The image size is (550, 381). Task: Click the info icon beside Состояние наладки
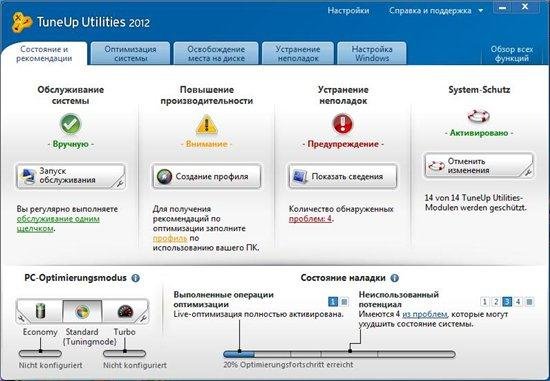pos(395,278)
